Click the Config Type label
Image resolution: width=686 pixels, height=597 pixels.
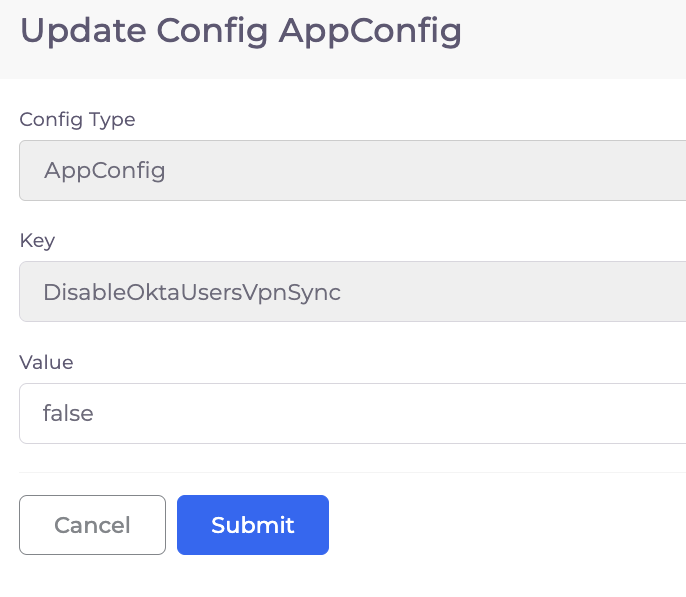(77, 120)
